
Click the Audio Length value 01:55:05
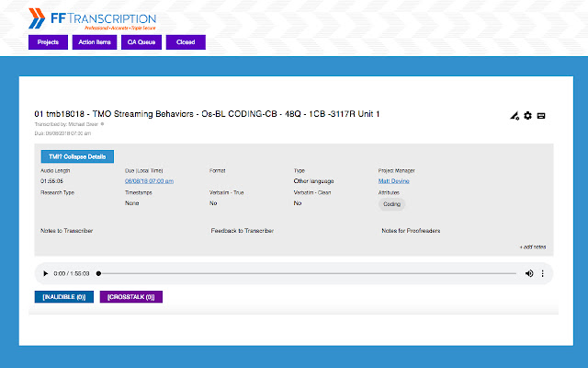(51, 181)
